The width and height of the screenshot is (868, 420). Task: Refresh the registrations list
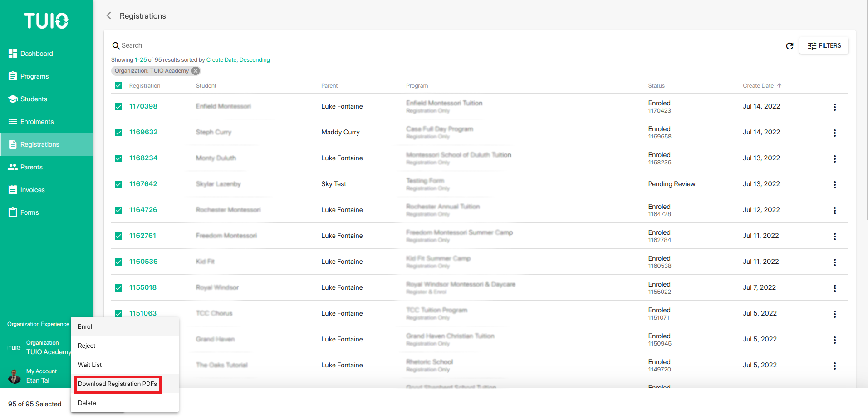pyautogui.click(x=790, y=46)
